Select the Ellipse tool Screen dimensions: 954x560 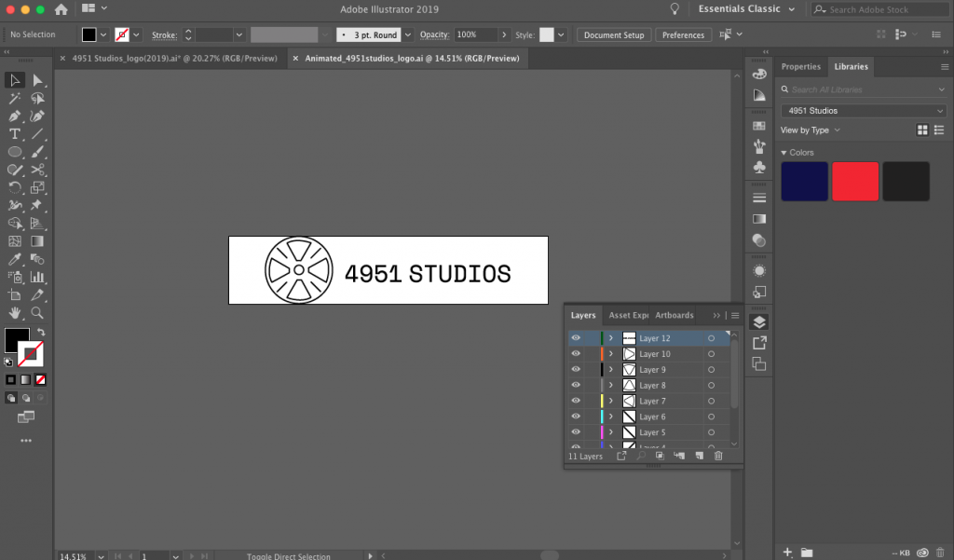tap(15, 152)
